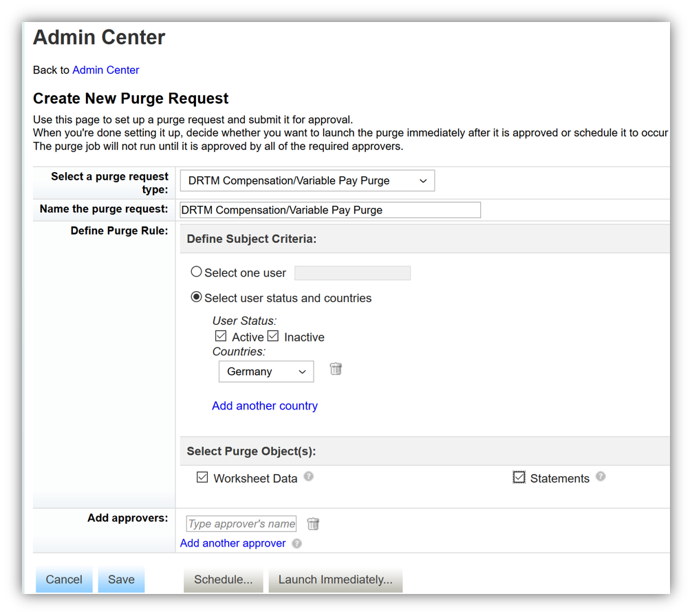Remove approver using trash icon
692x616 pixels.
tap(313, 524)
